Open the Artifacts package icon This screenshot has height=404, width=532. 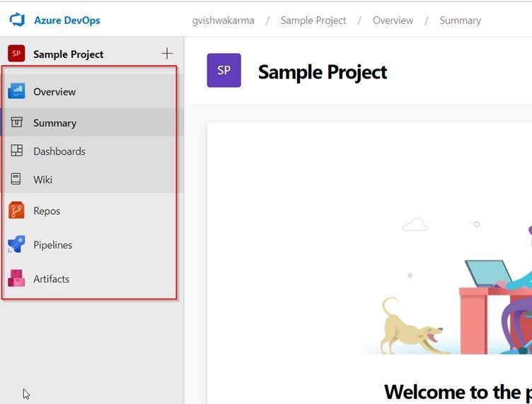click(16, 278)
